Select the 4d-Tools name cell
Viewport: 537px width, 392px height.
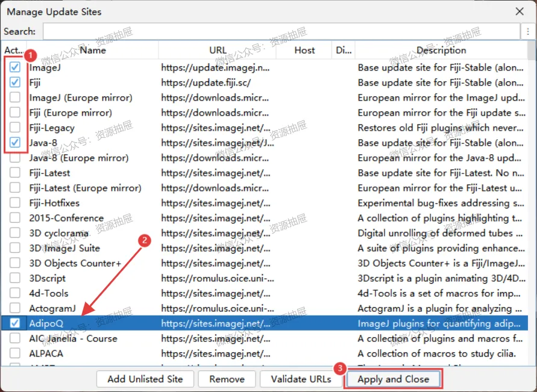pos(92,293)
